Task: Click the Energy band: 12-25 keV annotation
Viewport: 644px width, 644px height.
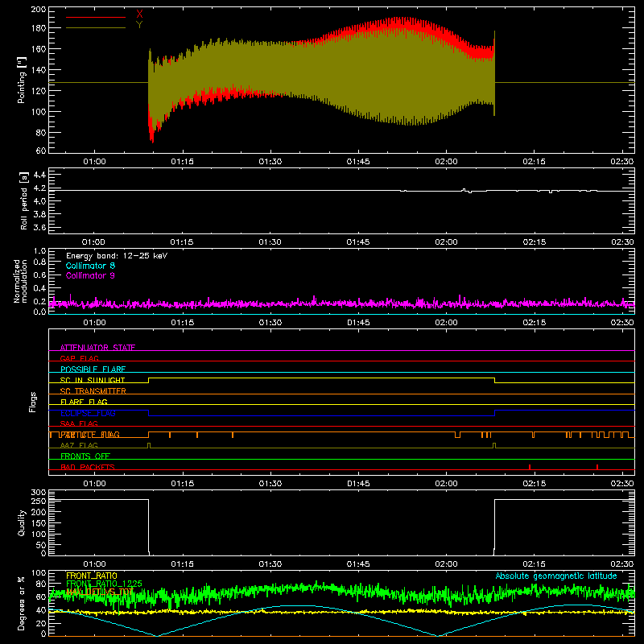Action: 117,256
